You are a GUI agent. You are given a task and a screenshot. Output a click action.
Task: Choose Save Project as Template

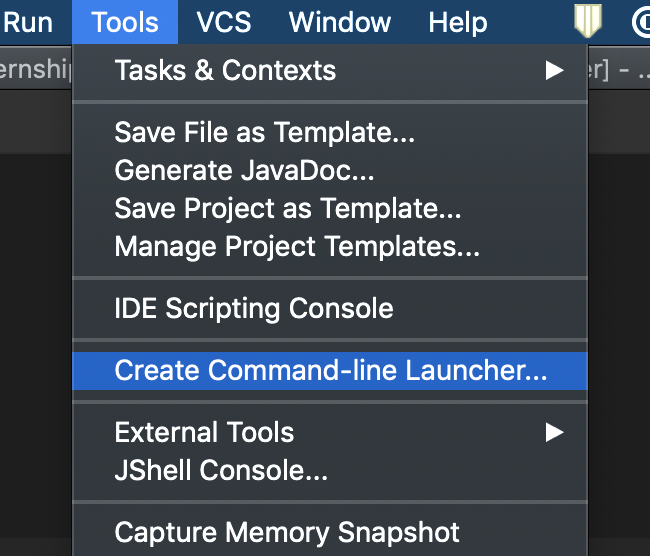point(288,208)
